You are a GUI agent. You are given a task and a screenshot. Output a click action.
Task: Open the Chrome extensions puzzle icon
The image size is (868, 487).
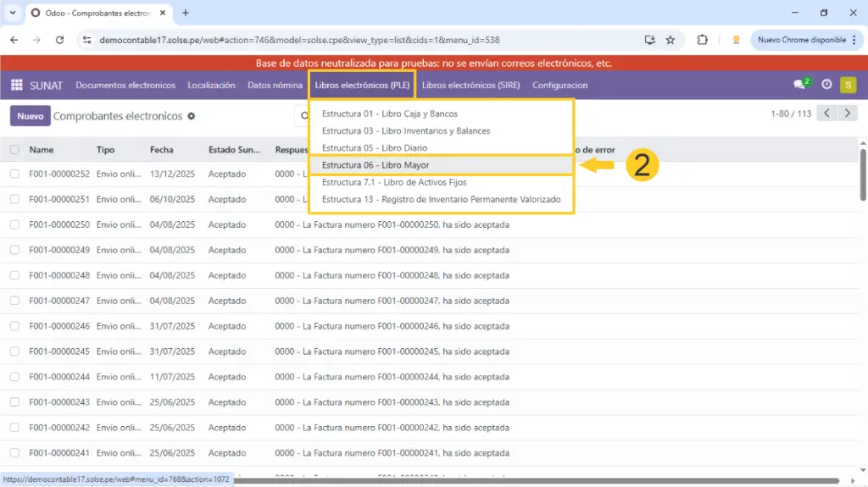tap(702, 40)
